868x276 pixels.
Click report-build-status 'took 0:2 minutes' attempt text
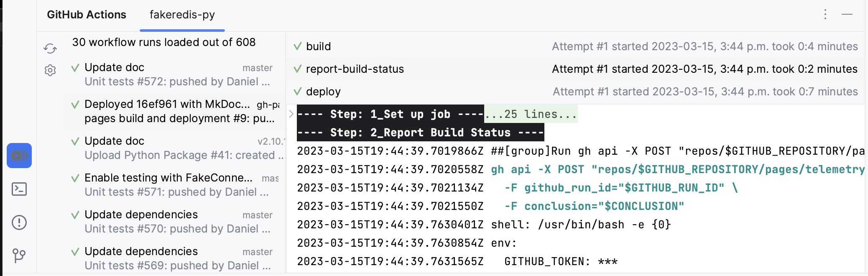705,69
